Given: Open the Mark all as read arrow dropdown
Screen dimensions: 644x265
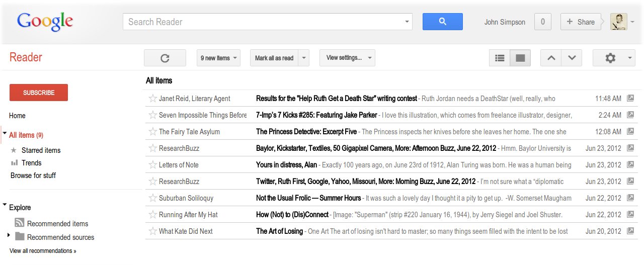Looking at the screenshot, I should click(x=303, y=58).
